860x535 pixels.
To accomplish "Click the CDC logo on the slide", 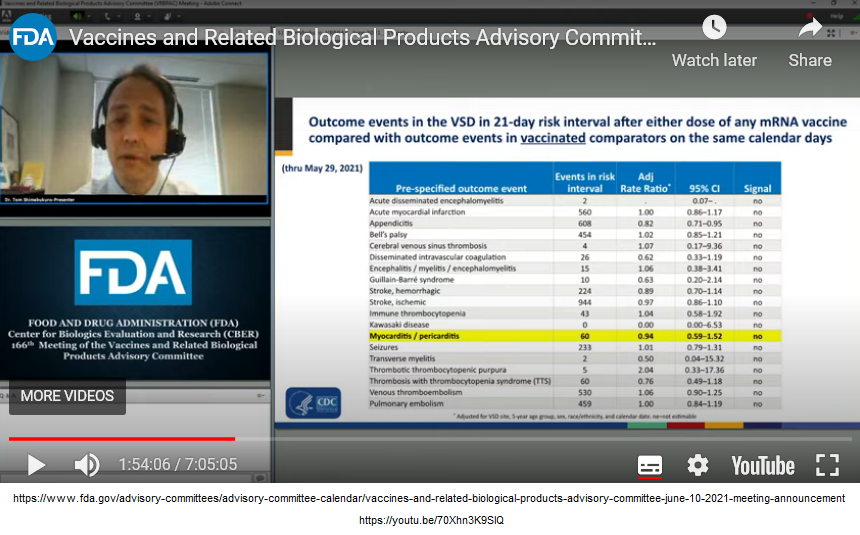I will pos(313,403).
